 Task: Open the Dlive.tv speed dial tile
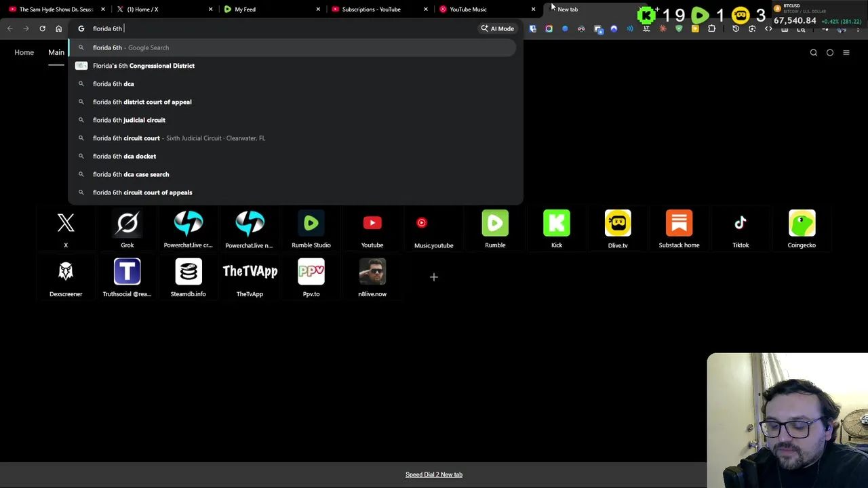tap(618, 229)
